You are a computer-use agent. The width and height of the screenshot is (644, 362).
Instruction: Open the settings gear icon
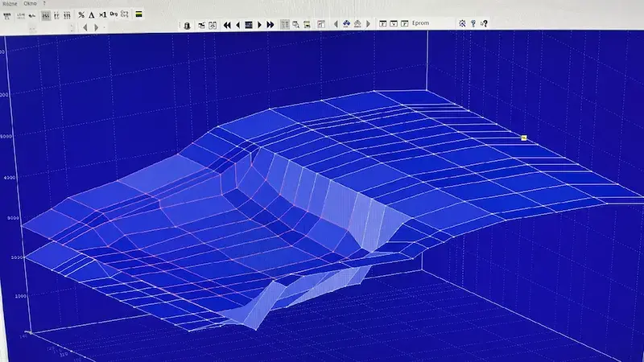click(462, 23)
